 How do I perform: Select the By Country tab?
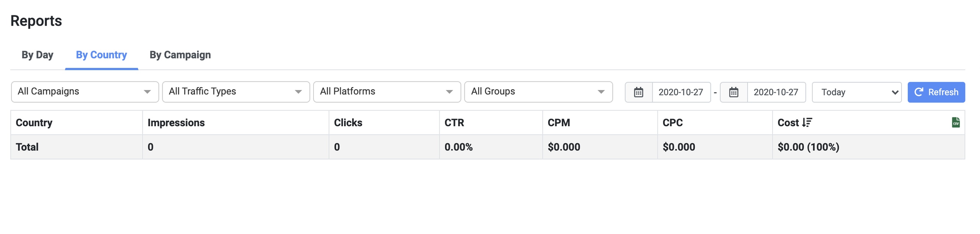101,55
